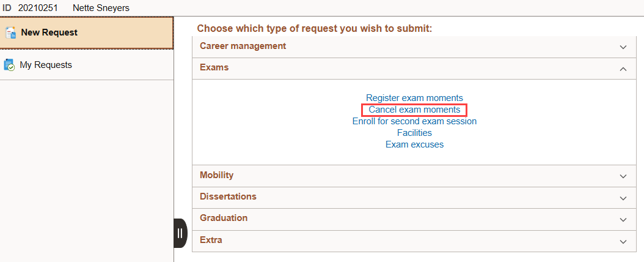Expand the Mobility section chevron
The height and width of the screenshot is (262, 644).
point(623,176)
